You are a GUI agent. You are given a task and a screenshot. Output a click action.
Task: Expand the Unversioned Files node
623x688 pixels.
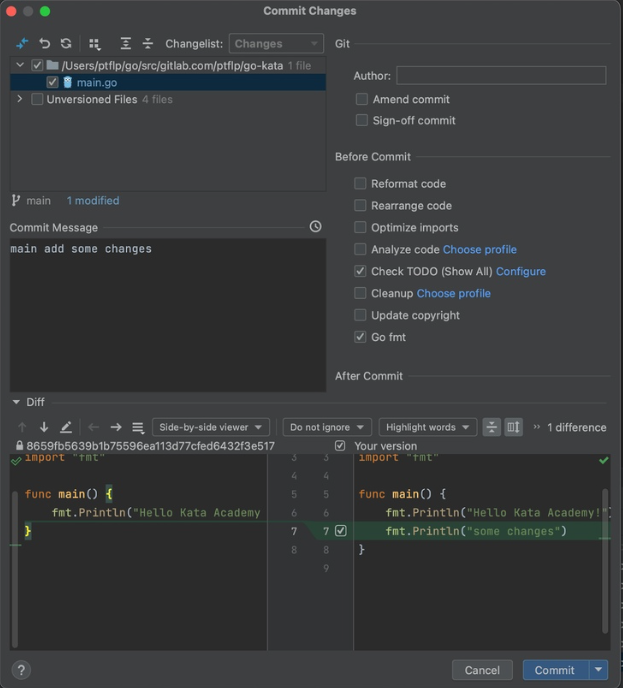[20, 100]
